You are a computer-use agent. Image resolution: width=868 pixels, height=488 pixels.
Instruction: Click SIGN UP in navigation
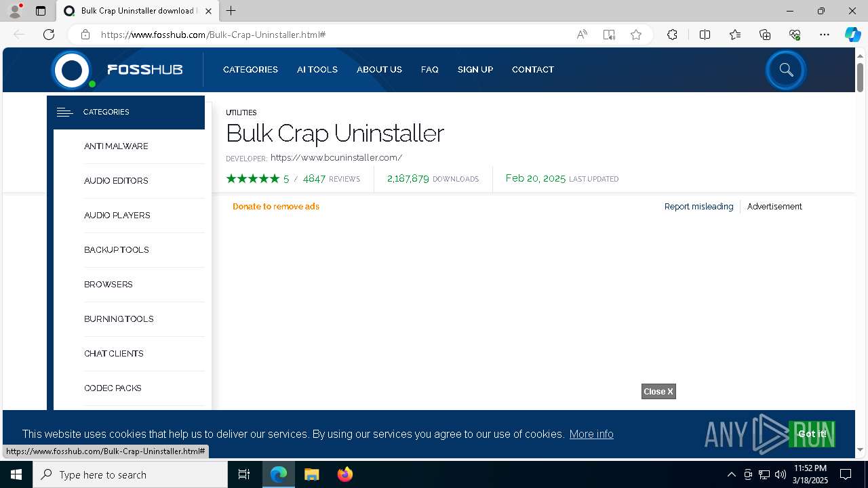coord(475,70)
